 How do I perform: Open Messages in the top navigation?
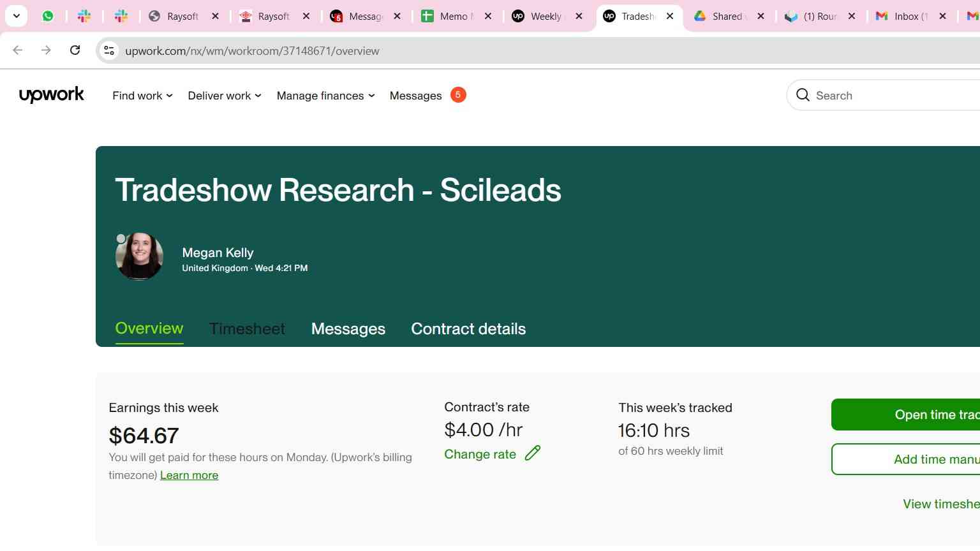[415, 96]
